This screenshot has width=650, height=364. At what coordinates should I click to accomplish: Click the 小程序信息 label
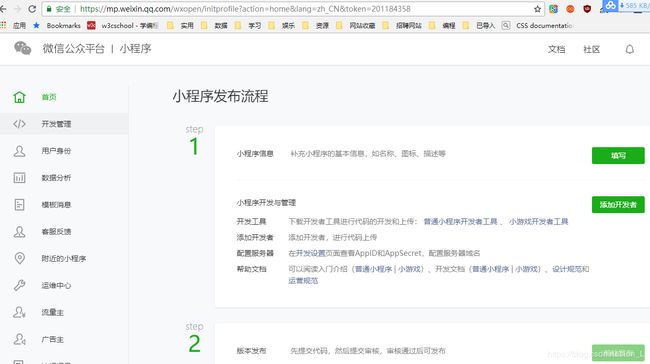pos(255,154)
